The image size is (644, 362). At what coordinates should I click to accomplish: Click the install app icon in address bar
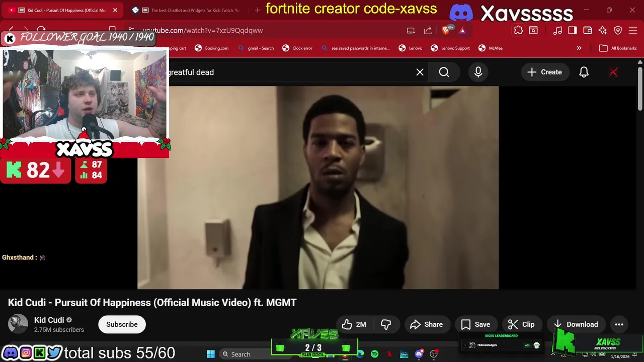[411, 30]
